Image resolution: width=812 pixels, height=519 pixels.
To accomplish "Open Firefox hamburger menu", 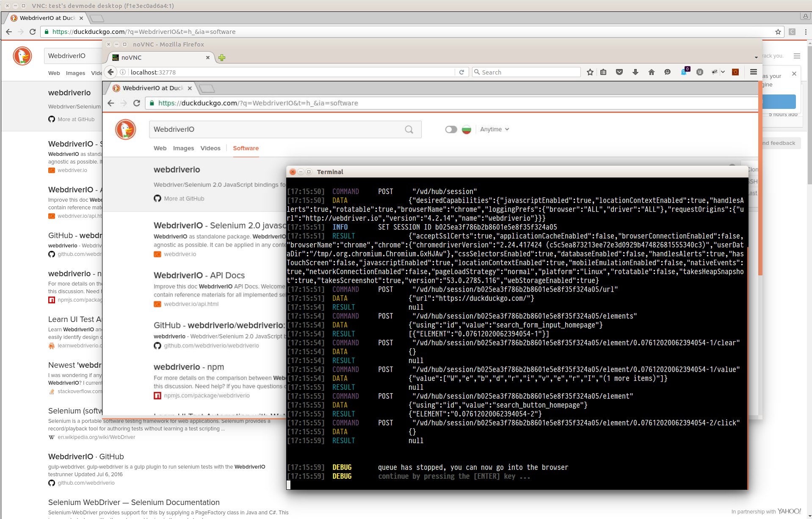I will click(754, 72).
